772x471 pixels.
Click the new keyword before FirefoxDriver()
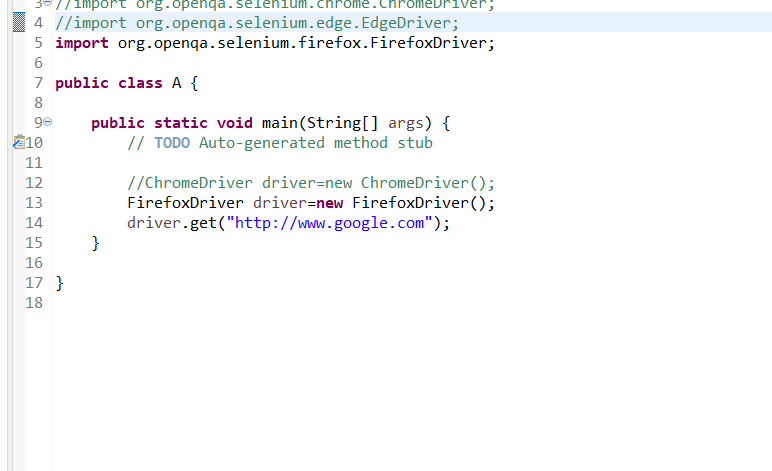coord(330,203)
